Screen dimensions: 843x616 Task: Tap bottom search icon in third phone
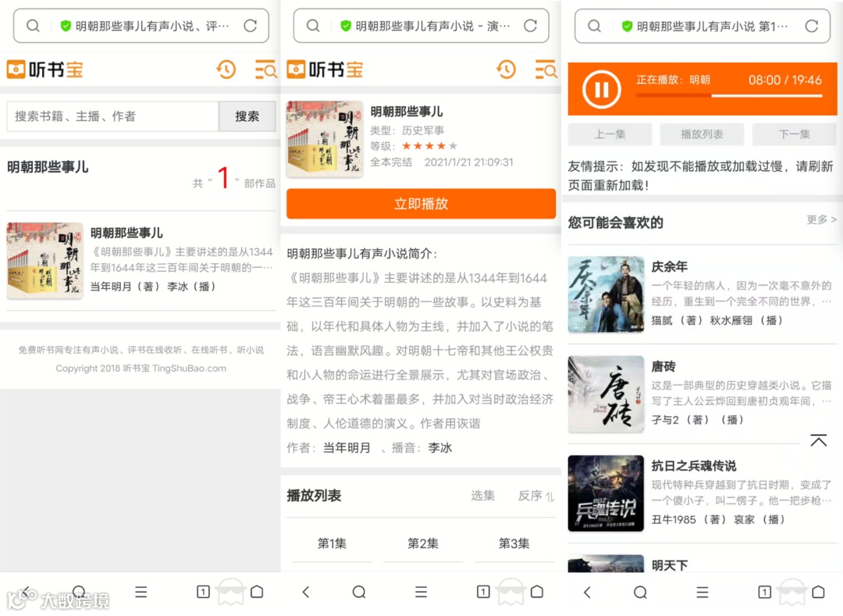[x=640, y=592]
